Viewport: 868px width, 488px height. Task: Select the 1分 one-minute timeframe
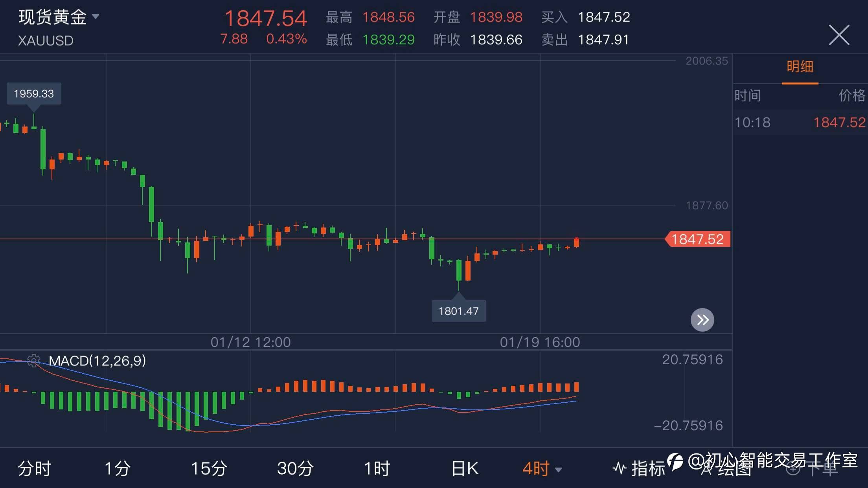coord(117,468)
